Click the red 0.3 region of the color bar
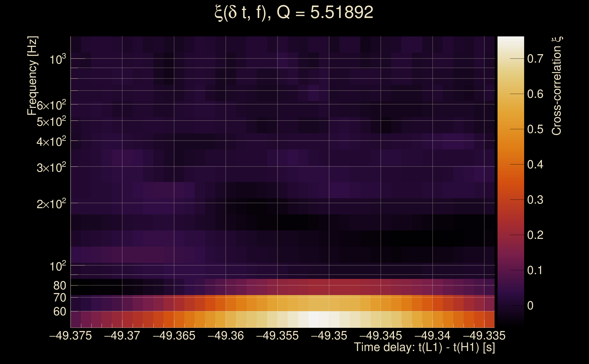 510,200
